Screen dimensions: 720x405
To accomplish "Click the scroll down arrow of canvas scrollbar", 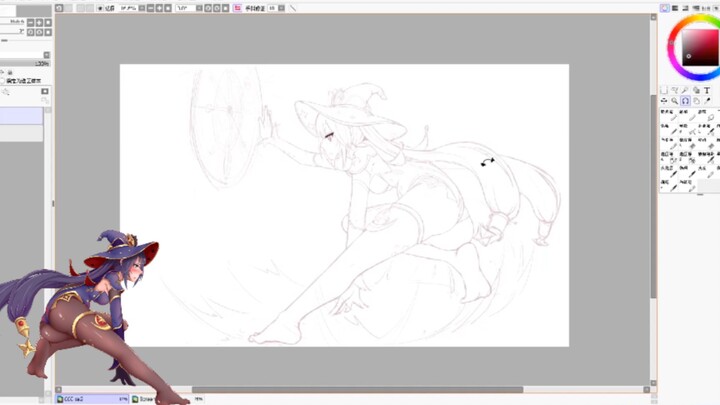I will point(653,382).
